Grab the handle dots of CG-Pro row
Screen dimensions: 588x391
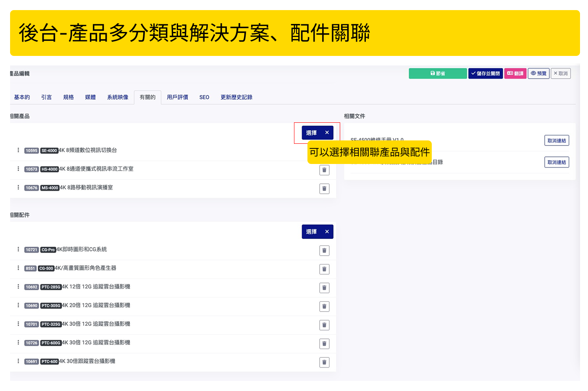point(18,249)
